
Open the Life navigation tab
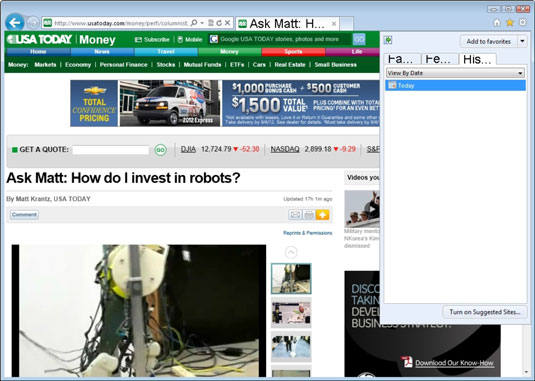click(x=353, y=52)
